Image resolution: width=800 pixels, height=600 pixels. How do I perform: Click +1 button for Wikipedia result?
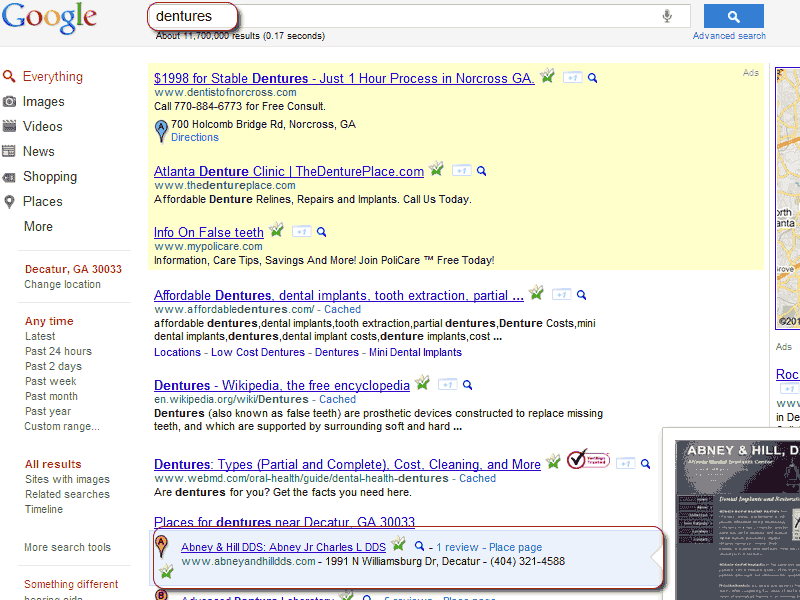447,385
